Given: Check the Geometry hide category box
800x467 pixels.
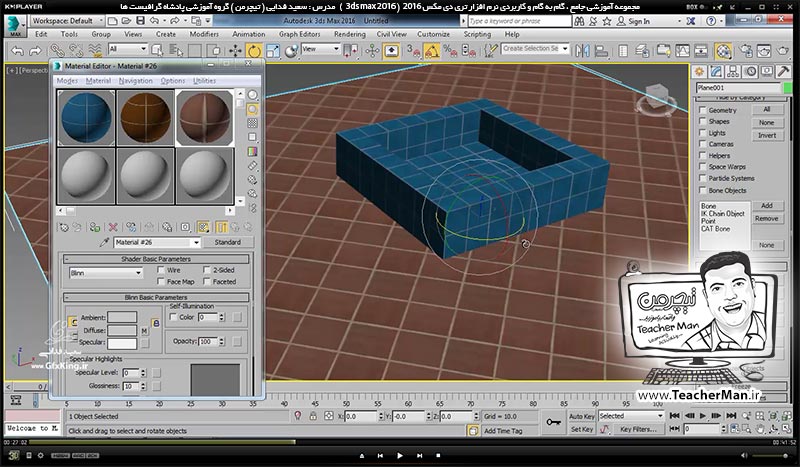Looking at the screenshot, I should (703, 110).
